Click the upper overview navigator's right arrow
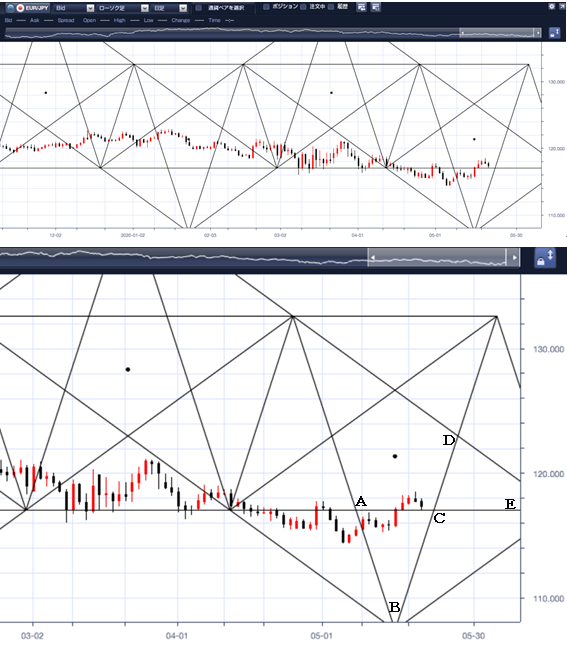Viewport: 567px width, 646px height. tap(538, 33)
